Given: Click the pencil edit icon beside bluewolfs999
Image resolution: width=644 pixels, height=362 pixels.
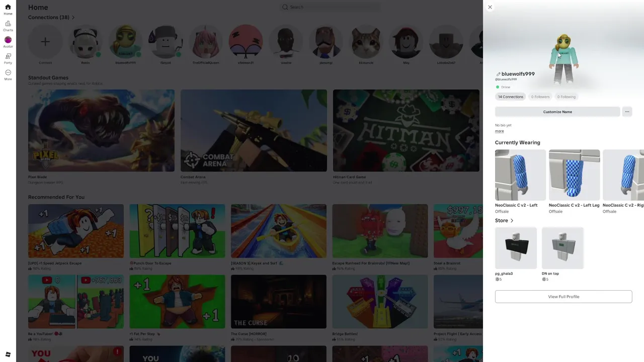Looking at the screenshot, I should coord(498,74).
